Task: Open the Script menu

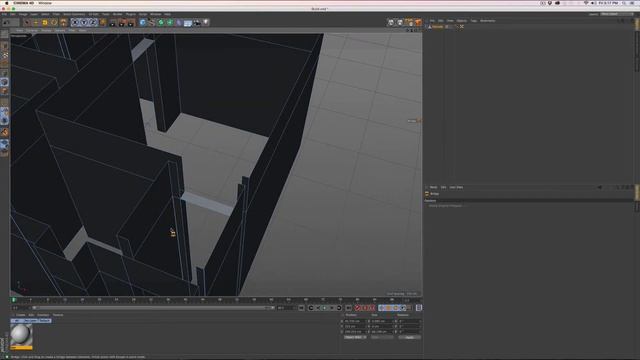Action: [143, 14]
